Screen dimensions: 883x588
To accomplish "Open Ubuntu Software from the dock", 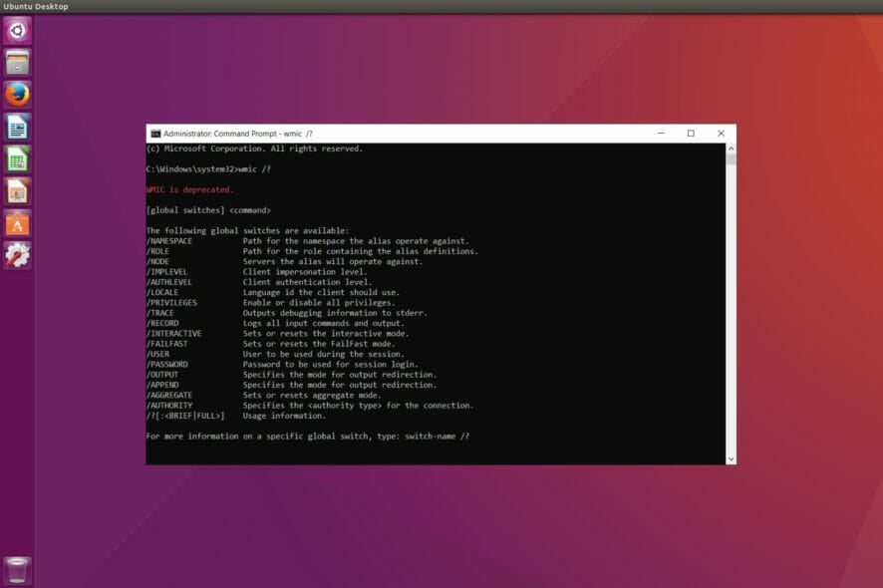I will pos(14,223).
